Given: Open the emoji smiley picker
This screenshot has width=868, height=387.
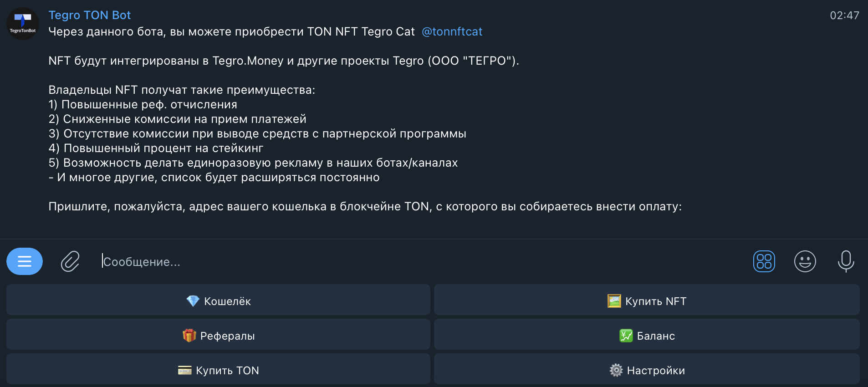Looking at the screenshot, I should coord(805,261).
